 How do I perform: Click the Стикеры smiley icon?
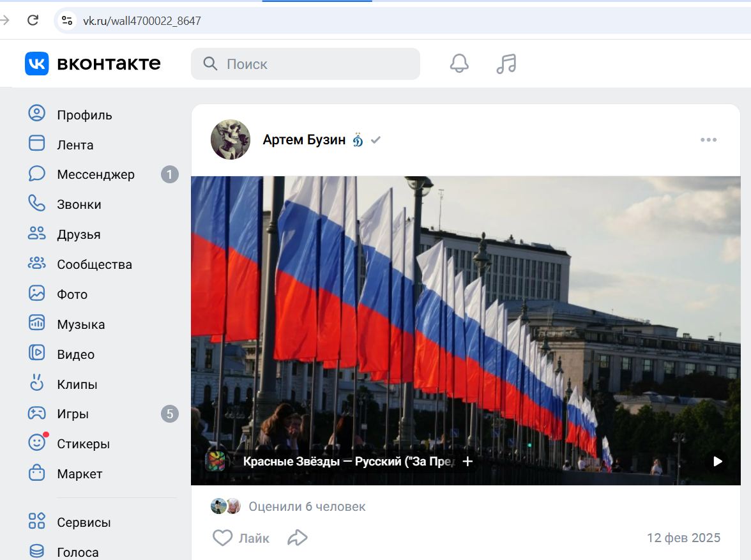(x=37, y=443)
